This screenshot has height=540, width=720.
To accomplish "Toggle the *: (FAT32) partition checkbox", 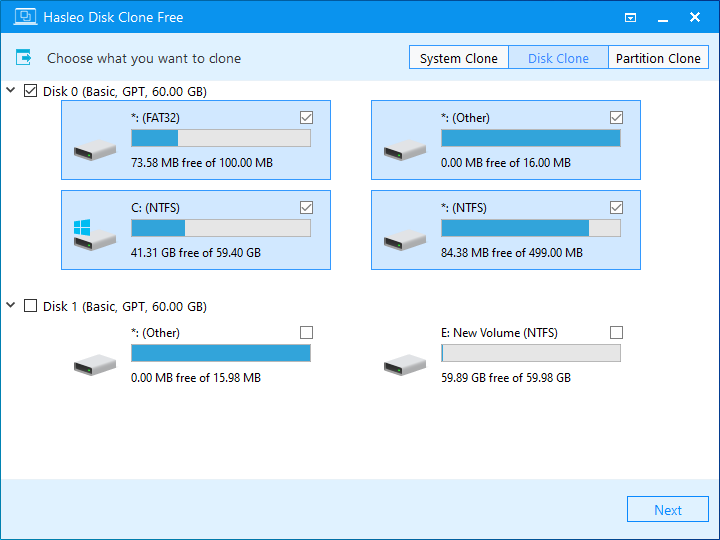I will 306,118.
